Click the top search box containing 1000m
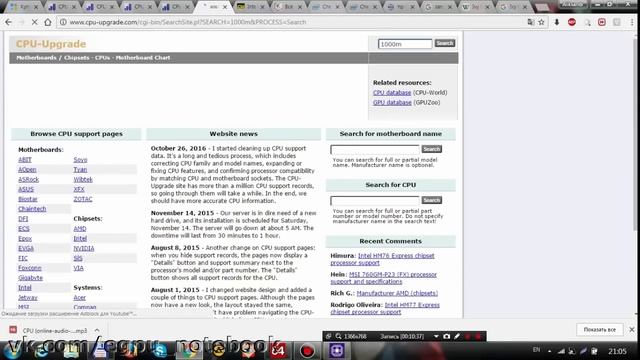This screenshot has height=360, width=640. pyautogui.click(x=405, y=44)
